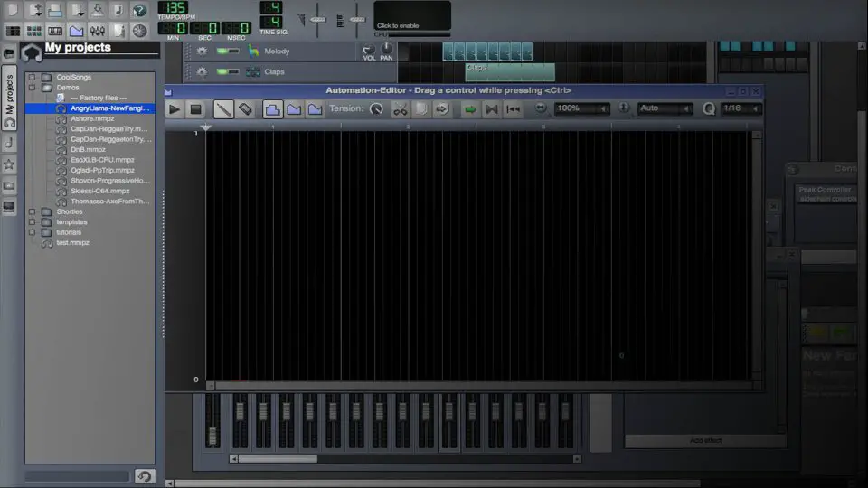The height and width of the screenshot is (488, 868).
Task: Open the new-from-template dropdown
Action: [33, 9]
